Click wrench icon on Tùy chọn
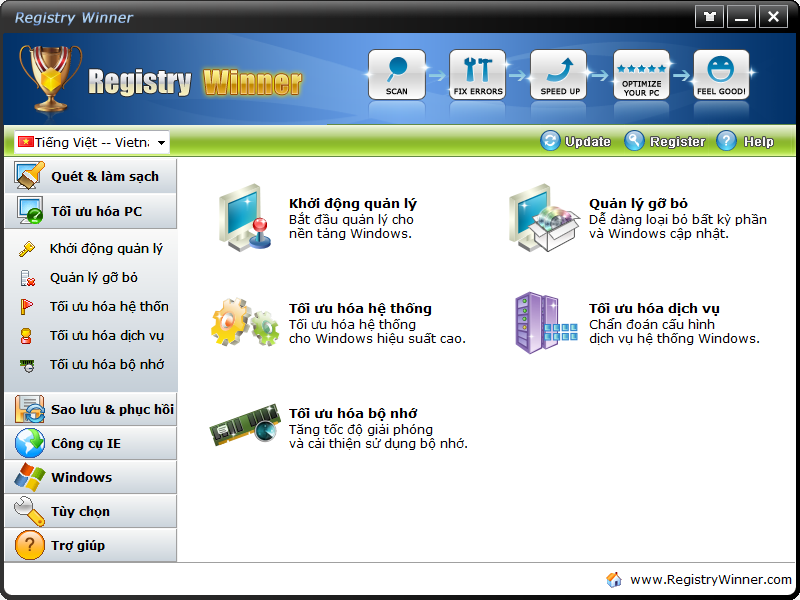The width and height of the screenshot is (800, 600). (30, 511)
